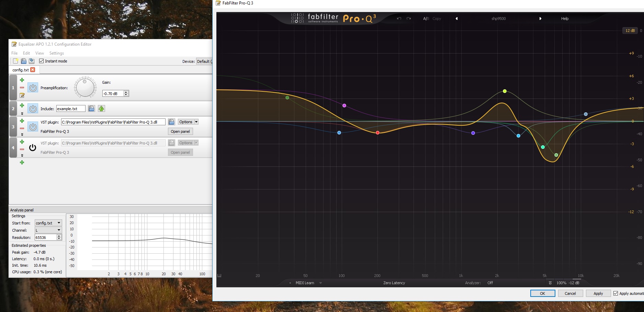Click the Save file toolbar icon in Equalizer APO
The width and height of the screenshot is (644, 312).
(x=32, y=61)
